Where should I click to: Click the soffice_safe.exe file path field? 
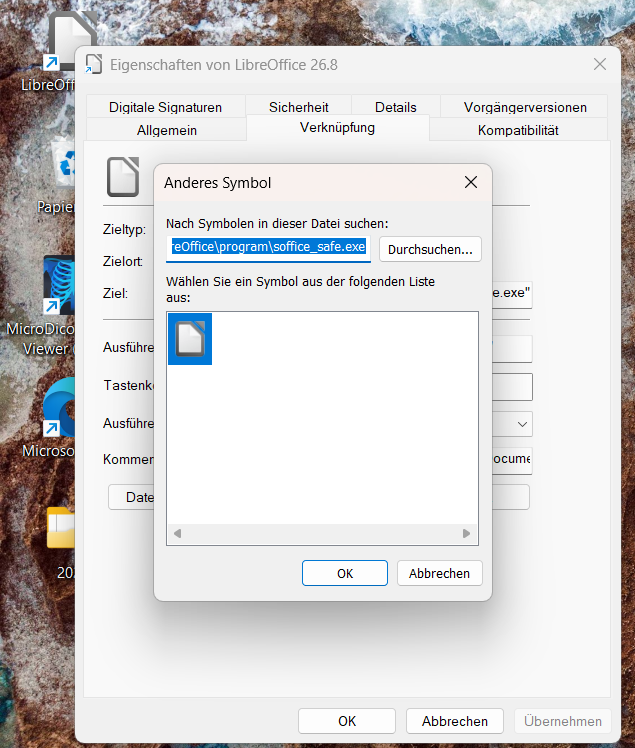coord(269,248)
